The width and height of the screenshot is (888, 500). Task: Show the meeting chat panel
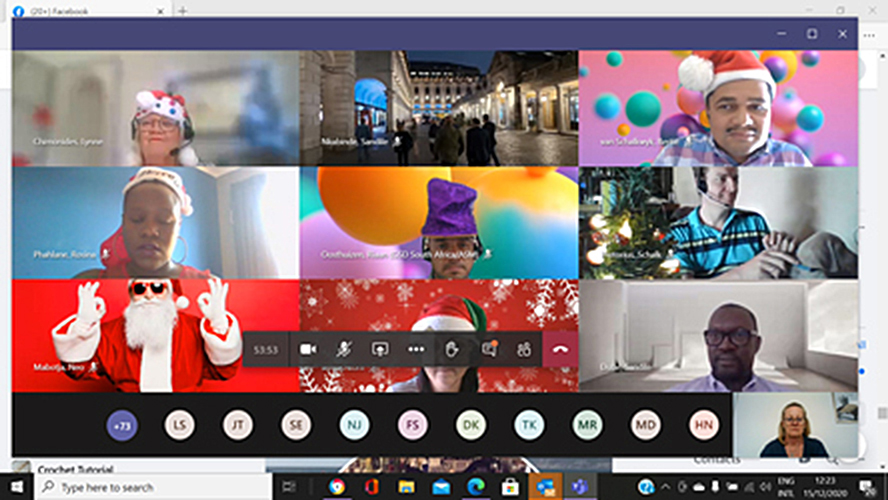tap(489, 349)
